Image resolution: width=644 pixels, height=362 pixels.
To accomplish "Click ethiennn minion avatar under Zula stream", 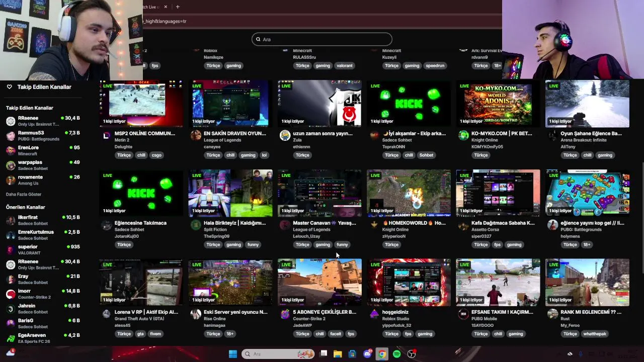I will tap(285, 135).
